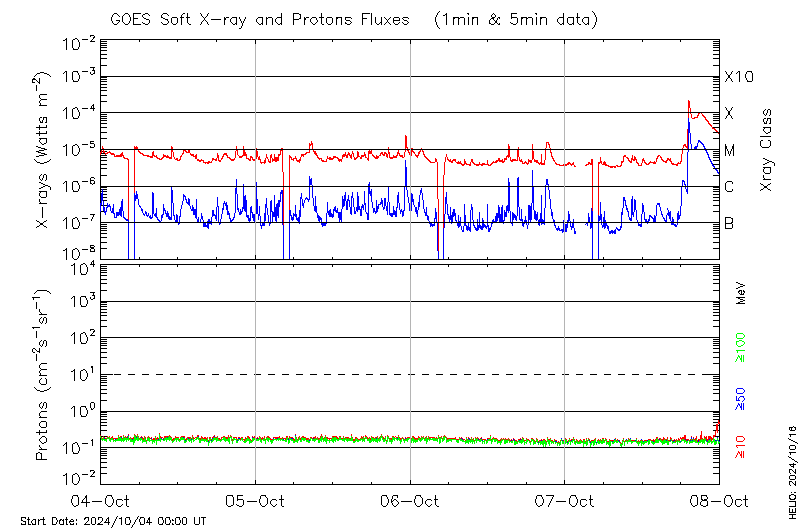Click the 'Xray Class' vertical axis title
The height and width of the screenshot is (530, 800).
pos(766,150)
